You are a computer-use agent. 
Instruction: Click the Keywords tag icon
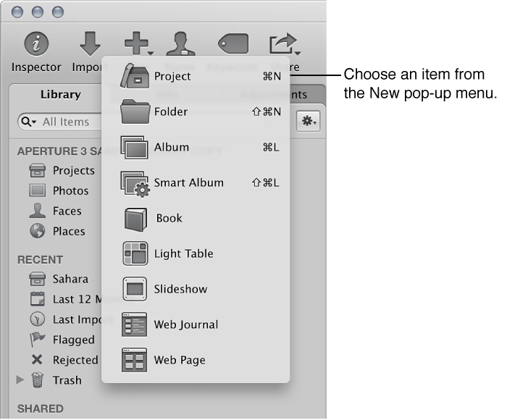coord(233,43)
